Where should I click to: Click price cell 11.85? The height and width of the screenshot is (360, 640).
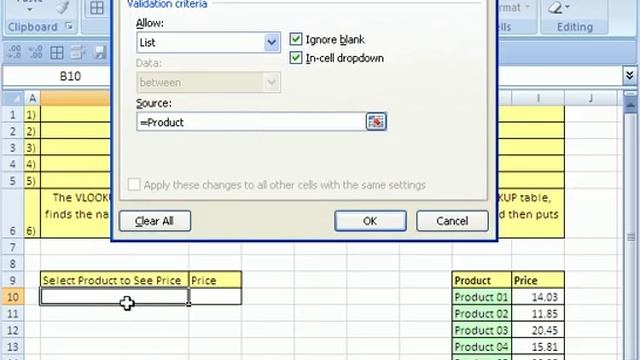tap(538, 313)
